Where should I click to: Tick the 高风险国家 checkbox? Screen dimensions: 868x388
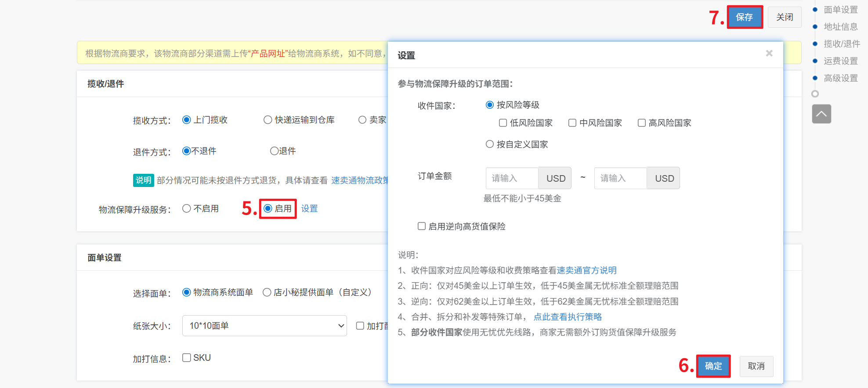click(x=642, y=123)
